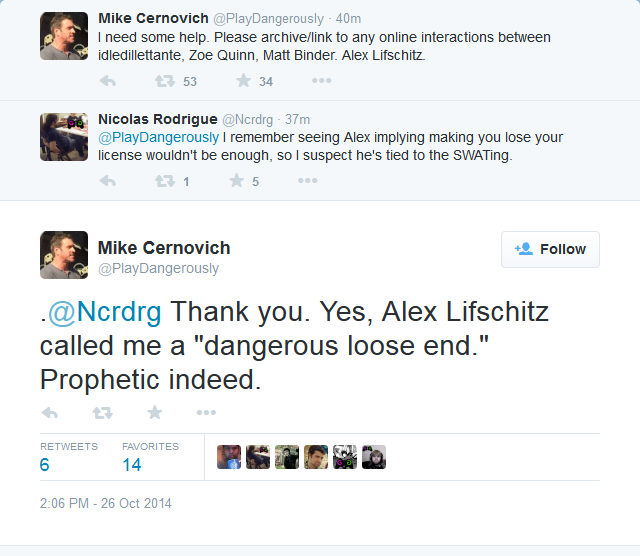Viewport: 640px width, 556px height.
Task: Open more options on the first tweet
Action: pos(322,80)
